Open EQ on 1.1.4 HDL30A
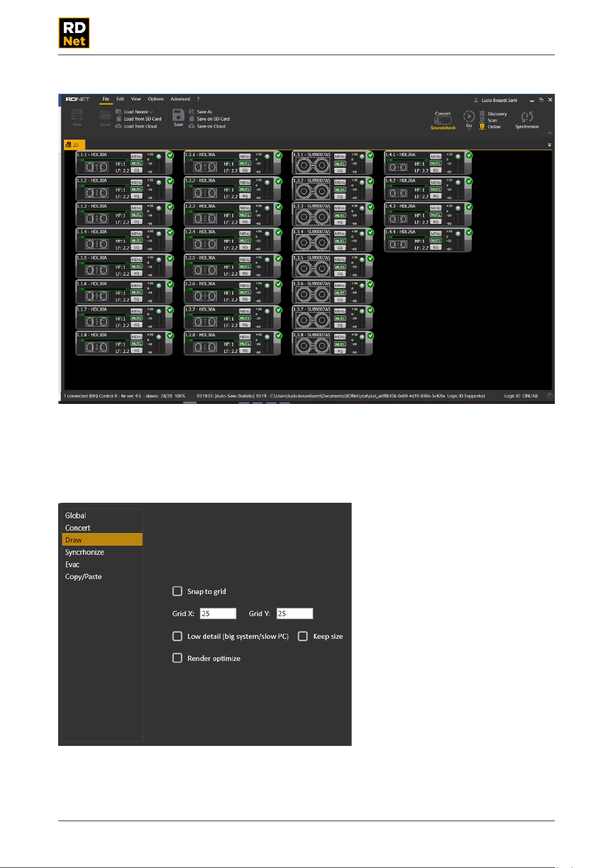Screen dimensions: 614x868 click(137, 247)
